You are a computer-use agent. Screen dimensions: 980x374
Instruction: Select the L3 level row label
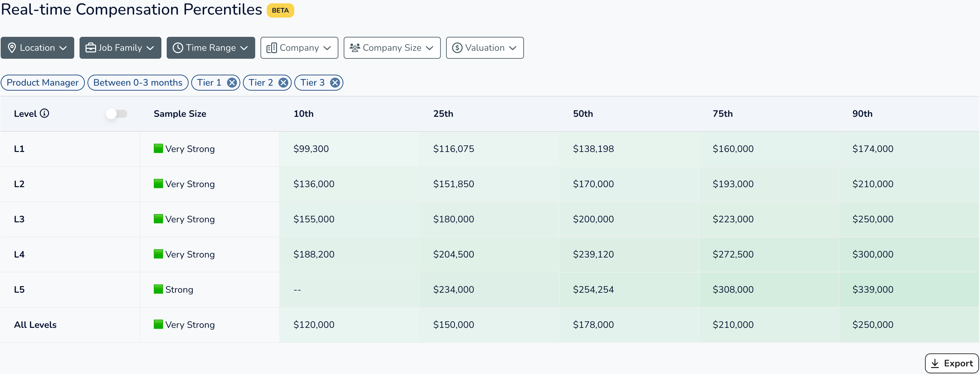(x=19, y=219)
